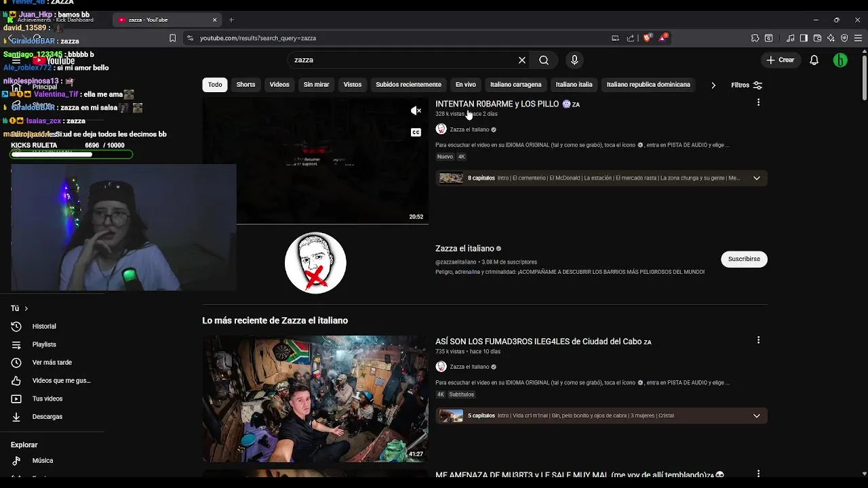Open the Brave VPN shield icon
The image size is (868, 488).
click(x=844, y=38)
